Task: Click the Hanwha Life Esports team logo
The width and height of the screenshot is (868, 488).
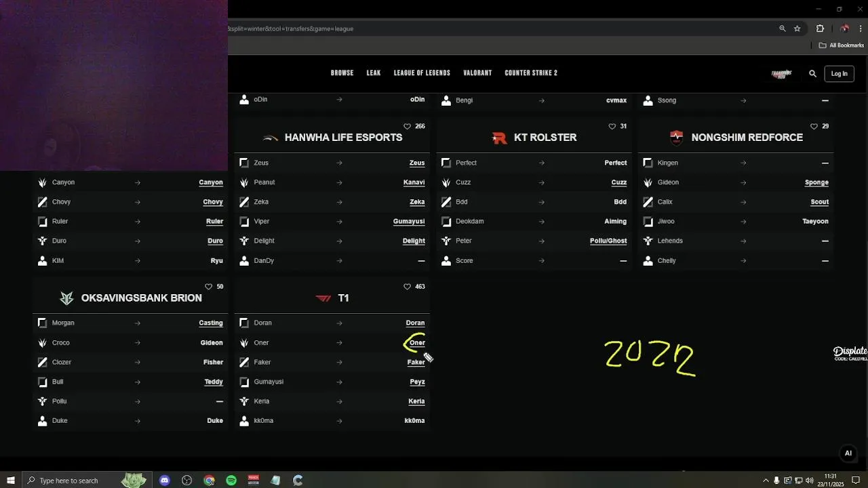Action: 271,138
